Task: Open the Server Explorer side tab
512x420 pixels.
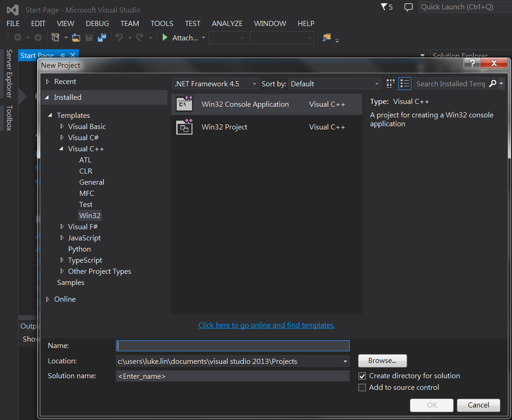Action: pyautogui.click(x=9, y=74)
